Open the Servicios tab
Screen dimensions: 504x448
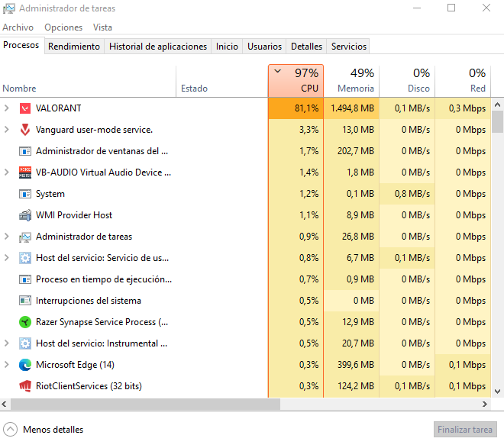click(x=348, y=47)
